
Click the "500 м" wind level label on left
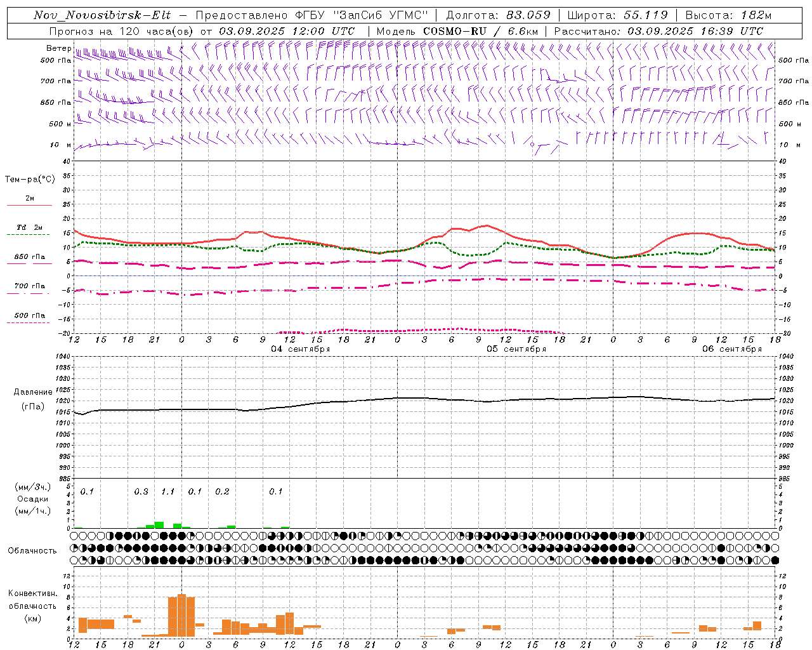[x=60, y=124]
